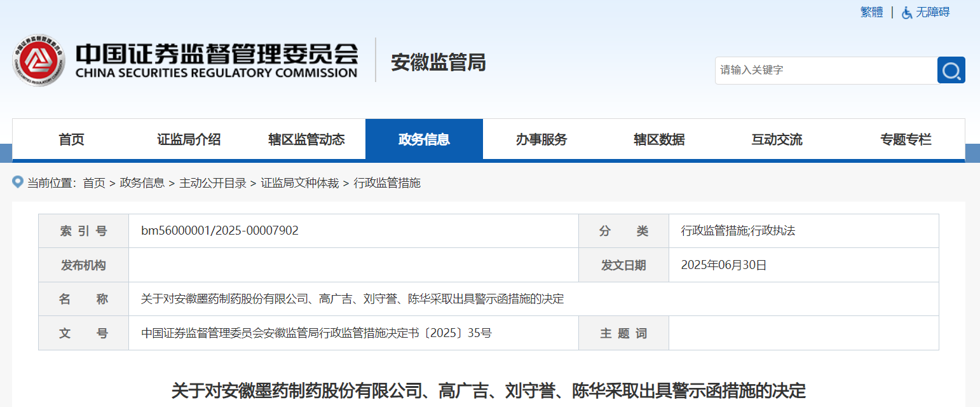
Task: Click the 安徽监管局 header title
Action: tap(439, 62)
